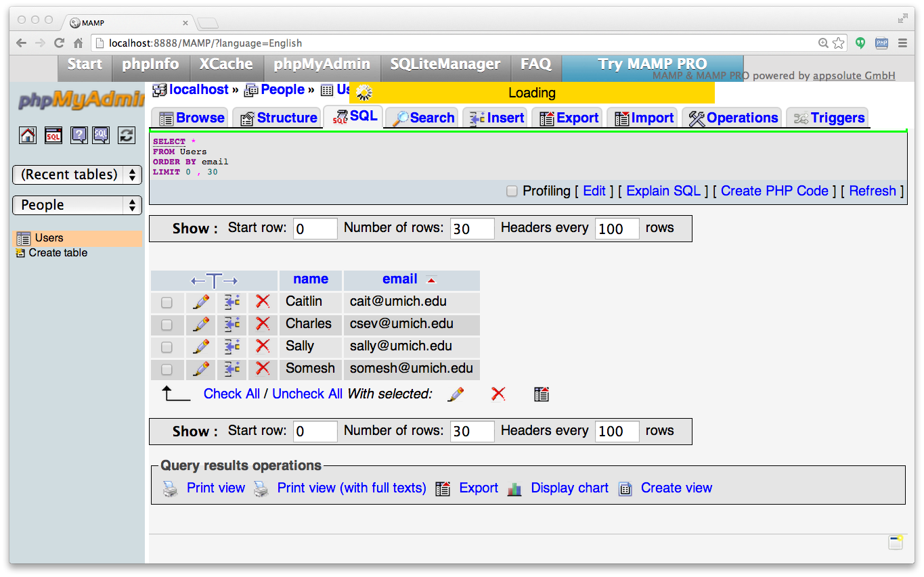Click the People breadcrumb link
Viewport: 924px width, 577px height.
point(282,89)
